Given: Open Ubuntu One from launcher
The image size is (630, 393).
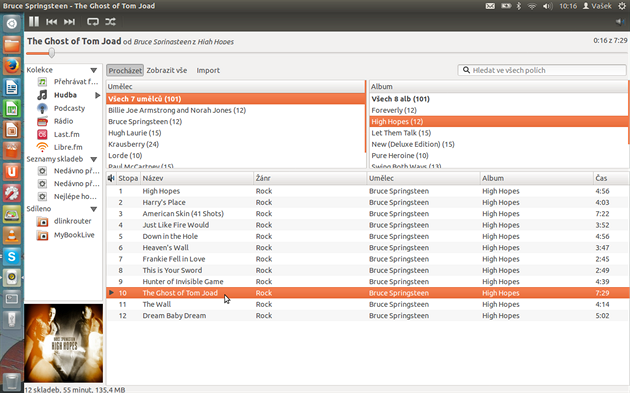Looking at the screenshot, I should tap(12, 172).
